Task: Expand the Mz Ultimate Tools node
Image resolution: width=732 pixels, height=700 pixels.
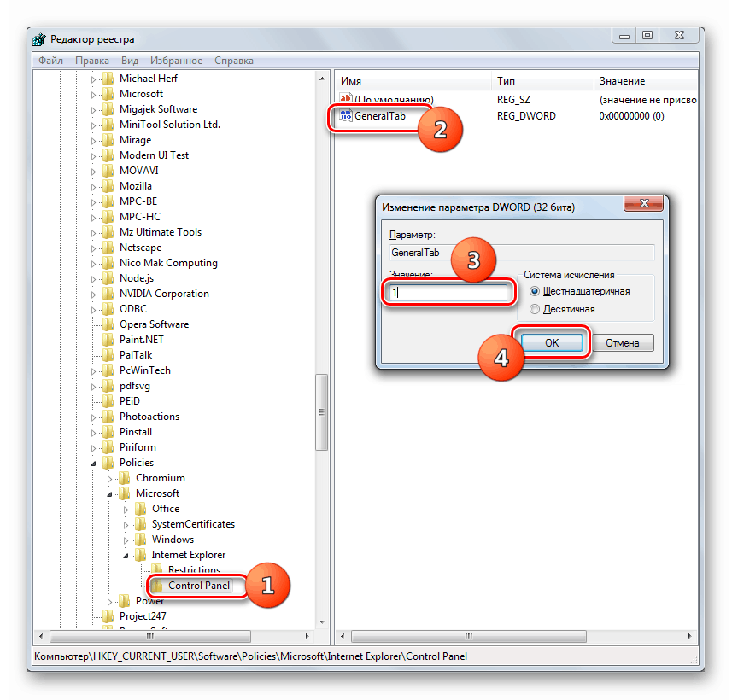Action: [x=93, y=233]
